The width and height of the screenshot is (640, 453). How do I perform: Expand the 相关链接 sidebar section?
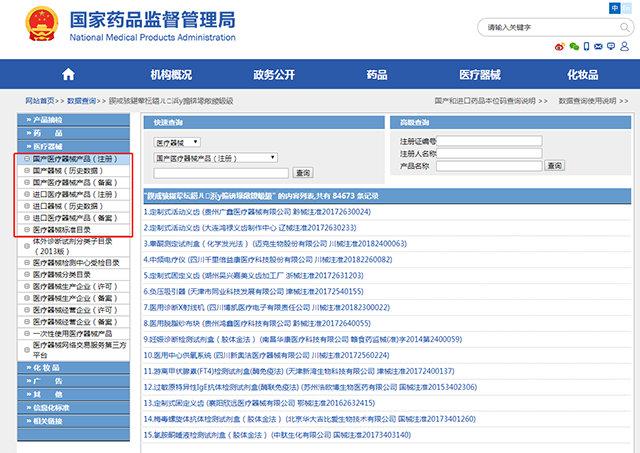point(73,421)
